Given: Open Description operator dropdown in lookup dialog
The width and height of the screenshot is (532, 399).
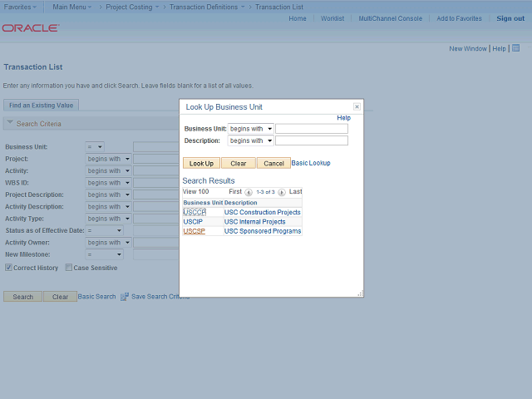Looking at the screenshot, I should click(x=250, y=140).
